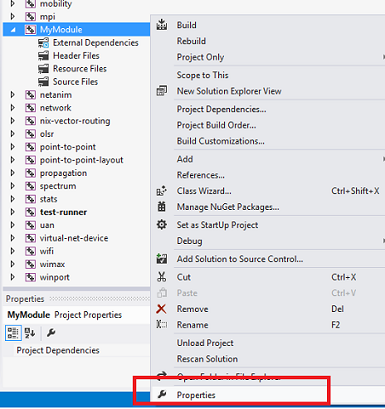Click the Property Pages wrench icon in Properties panel
This screenshot has width=385, height=409.
51,333
